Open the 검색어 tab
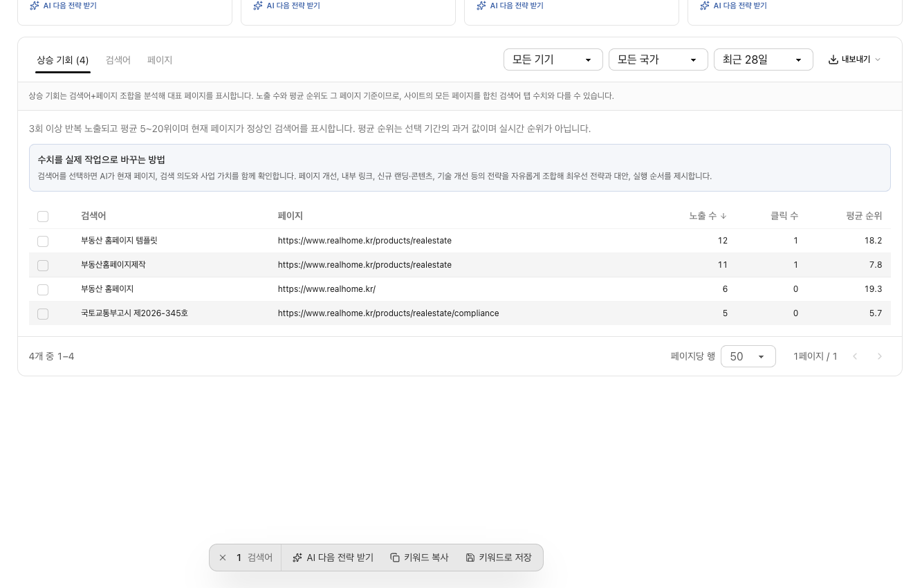Screen dimensions: 913x588 tap(118, 60)
